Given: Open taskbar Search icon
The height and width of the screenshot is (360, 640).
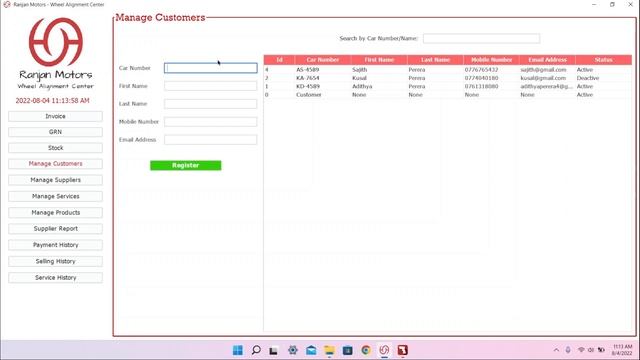Looking at the screenshot, I should pyautogui.click(x=256, y=350).
